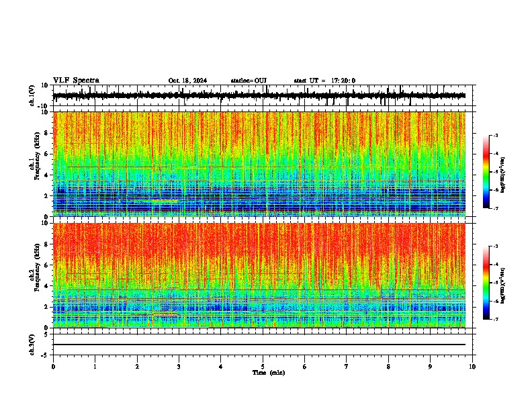Click the "8" frequency tick of ch.1 spectrogram
Viewport: 532px width, 411px height.
click(x=46, y=133)
